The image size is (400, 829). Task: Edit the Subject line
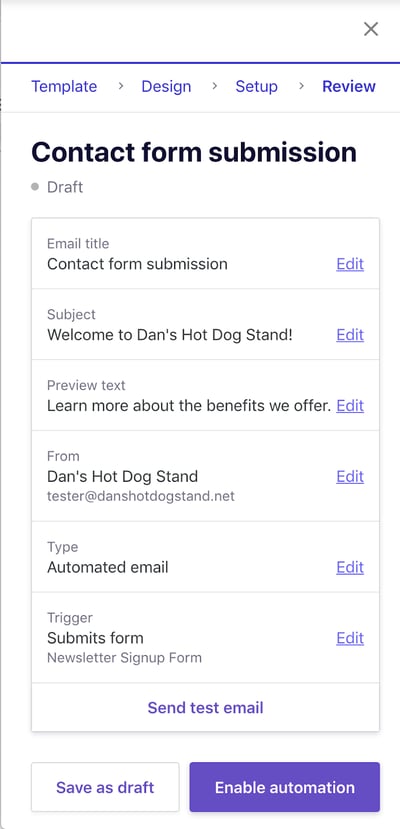point(350,335)
